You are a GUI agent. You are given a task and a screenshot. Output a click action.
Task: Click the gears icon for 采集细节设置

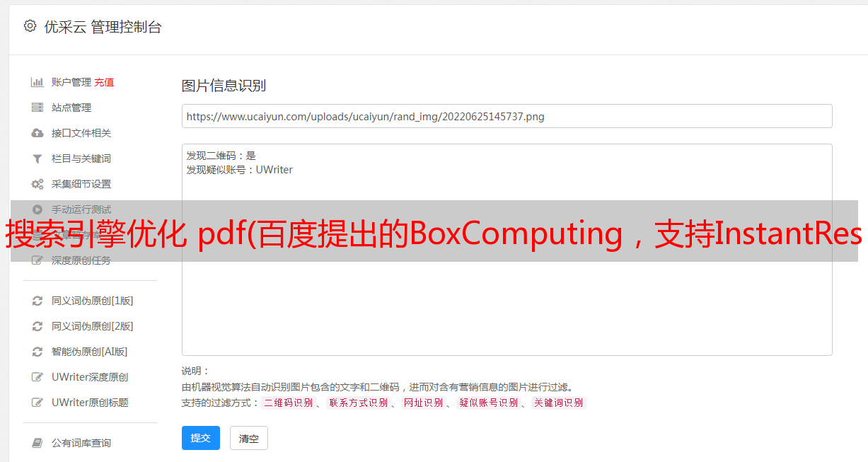point(37,184)
